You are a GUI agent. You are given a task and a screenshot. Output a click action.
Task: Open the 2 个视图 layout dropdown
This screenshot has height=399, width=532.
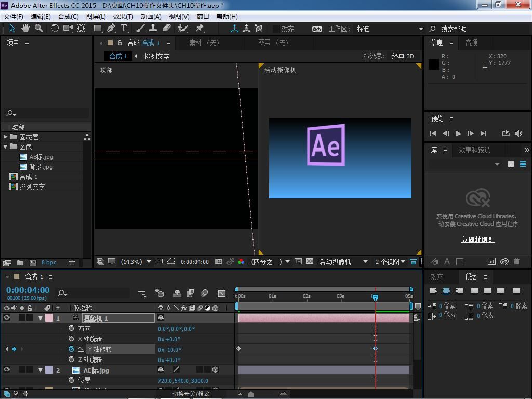point(390,262)
